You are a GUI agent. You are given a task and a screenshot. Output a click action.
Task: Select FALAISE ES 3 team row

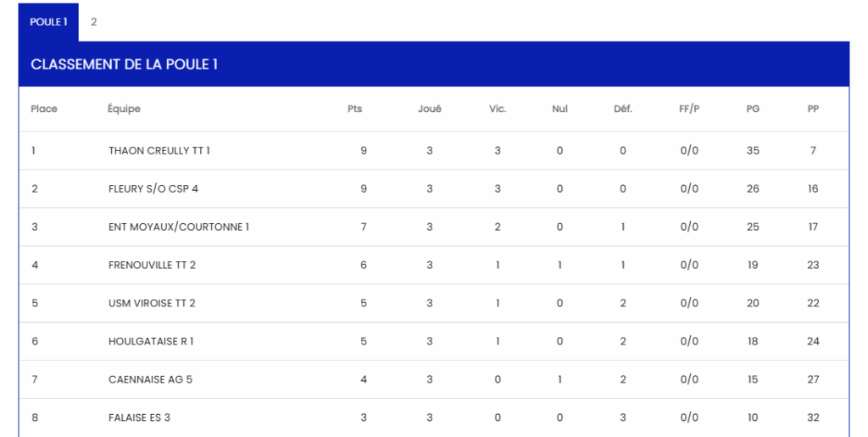click(x=139, y=418)
